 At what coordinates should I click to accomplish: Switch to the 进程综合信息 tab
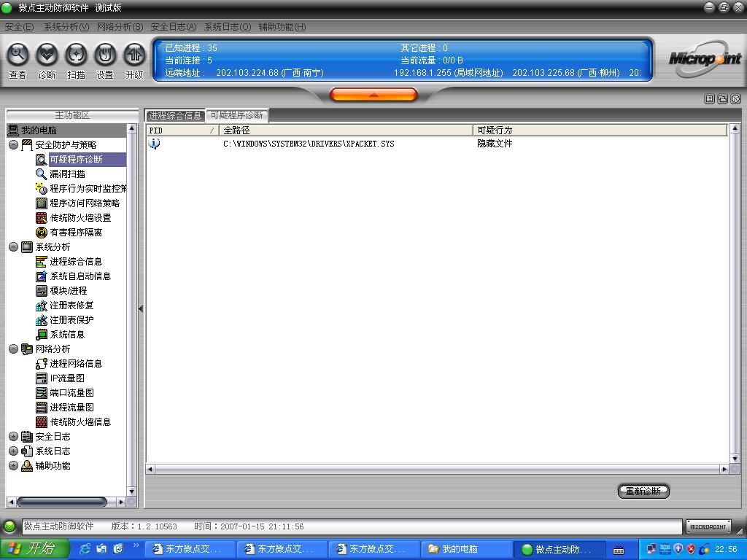click(x=175, y=115)
